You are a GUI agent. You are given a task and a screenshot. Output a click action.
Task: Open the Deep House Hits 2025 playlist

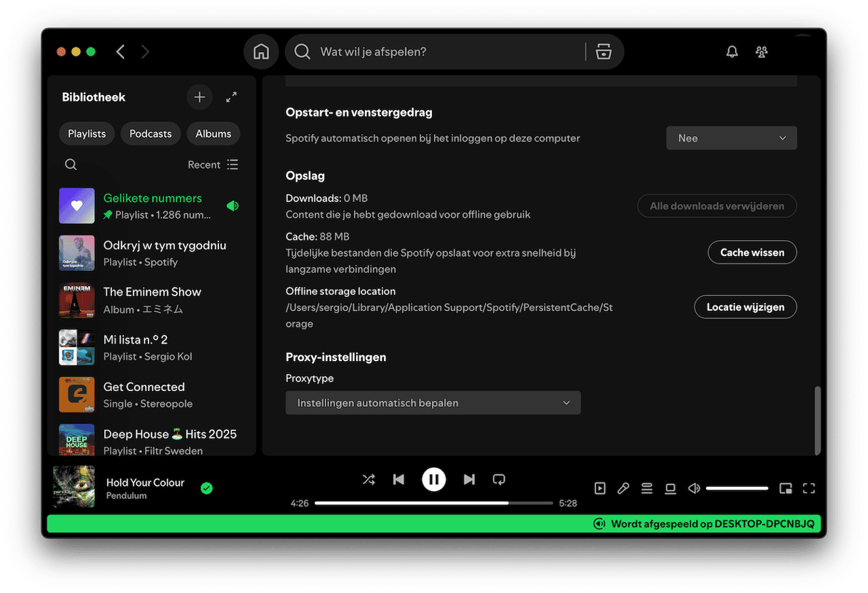(x=151, y=439)
